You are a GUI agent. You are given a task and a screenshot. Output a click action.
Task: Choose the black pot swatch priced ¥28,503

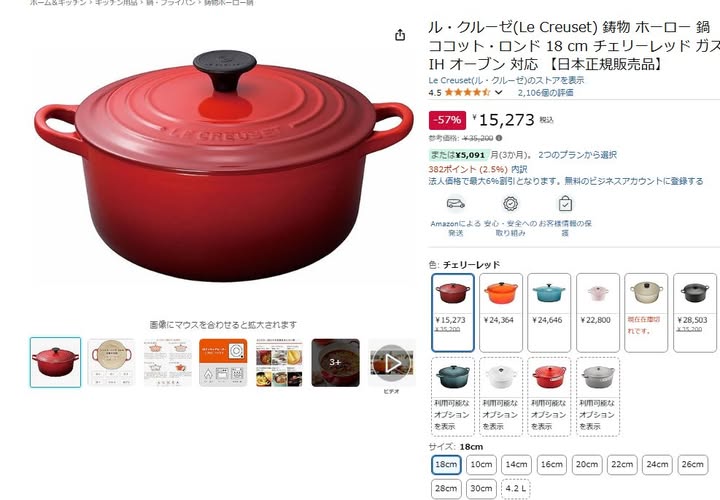694,313
